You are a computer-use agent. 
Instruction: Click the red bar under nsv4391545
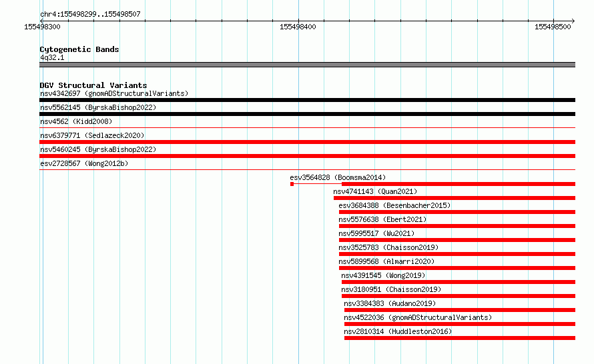[459, 282]
